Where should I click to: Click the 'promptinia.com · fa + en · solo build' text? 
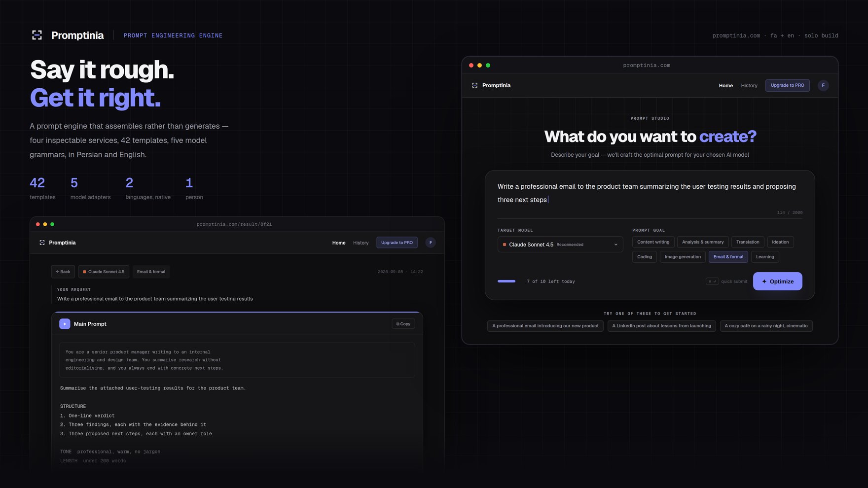point(775,35)
